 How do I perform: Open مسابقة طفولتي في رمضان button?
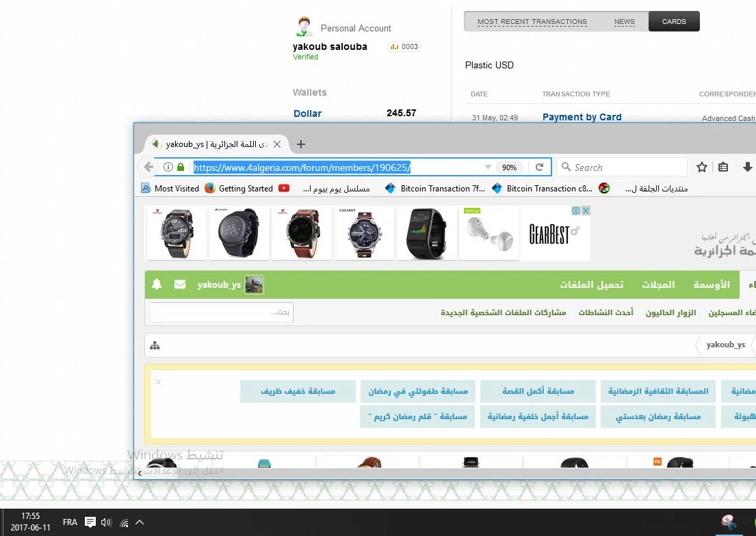418,391
